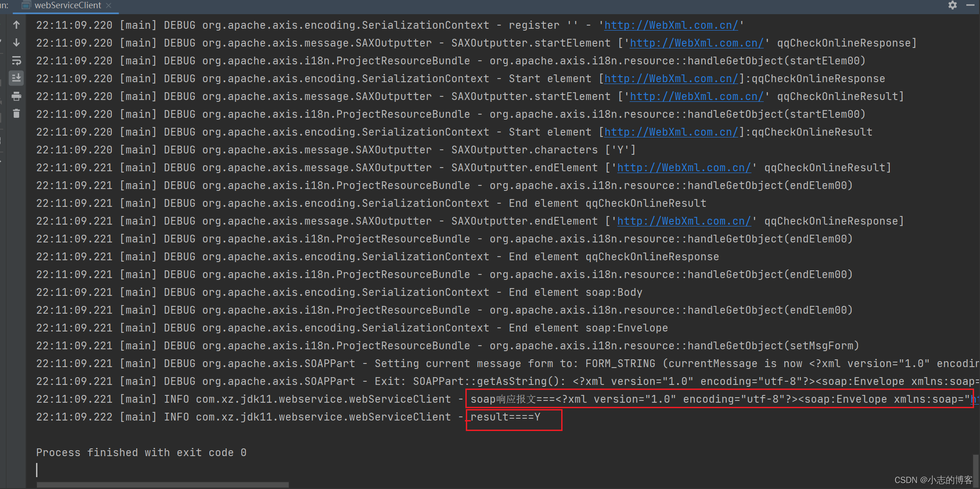Click the up arrow to go up the stack trace
The width and height of the screenshot is (980, 489).
point(16,25)
